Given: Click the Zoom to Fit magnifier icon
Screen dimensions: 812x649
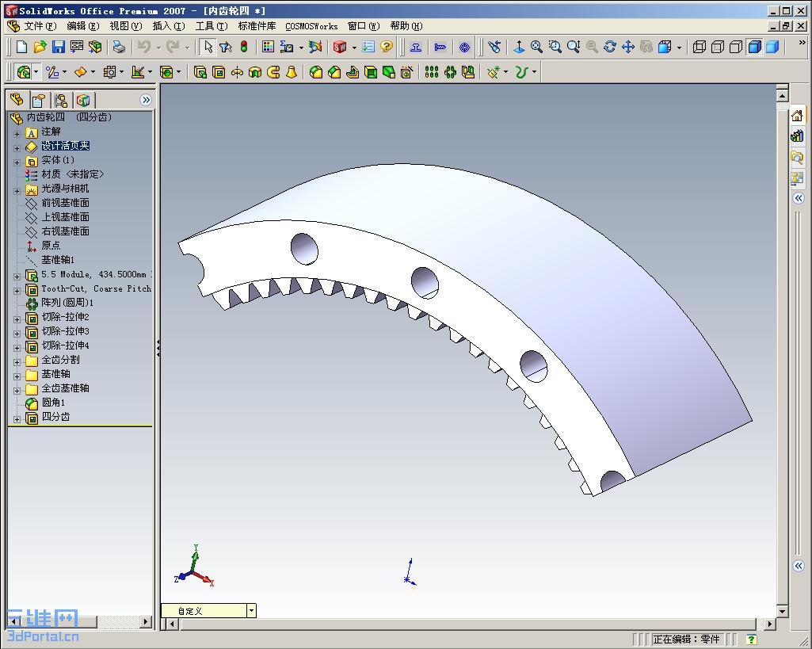Looking at the screenshot, I should (536, 47).
